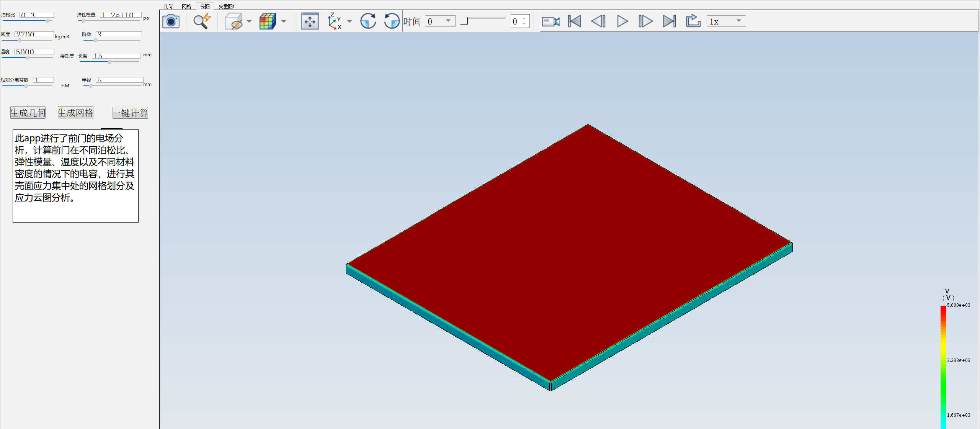Switch to the 几何 tab
The width and height of the screenshot is (980, 429).
(168, 6)
